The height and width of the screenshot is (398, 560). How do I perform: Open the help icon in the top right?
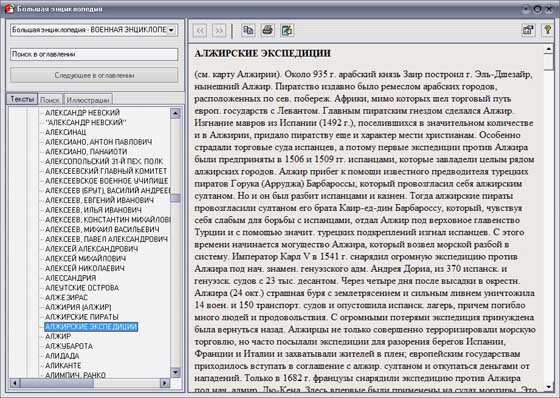click(548, 29)
